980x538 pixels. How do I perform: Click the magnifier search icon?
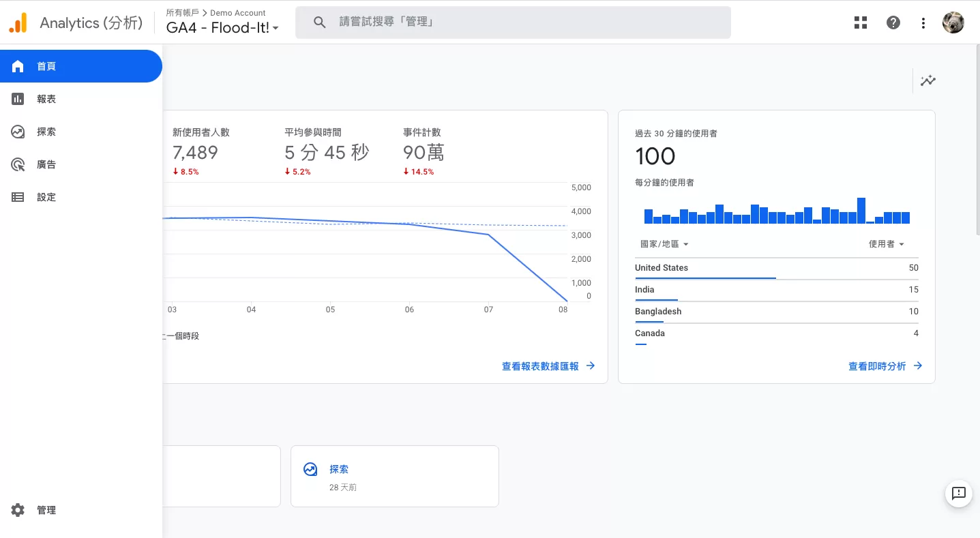pyautogui.click(x=320, y=23)
